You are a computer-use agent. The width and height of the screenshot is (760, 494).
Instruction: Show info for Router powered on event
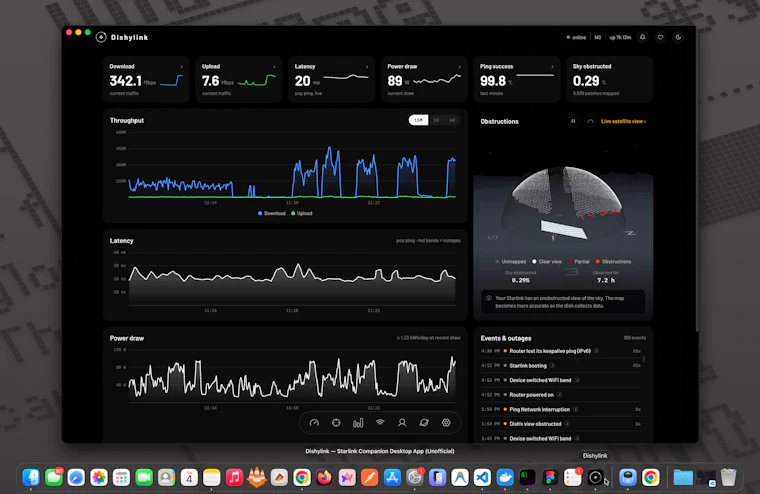coord(559,395)
